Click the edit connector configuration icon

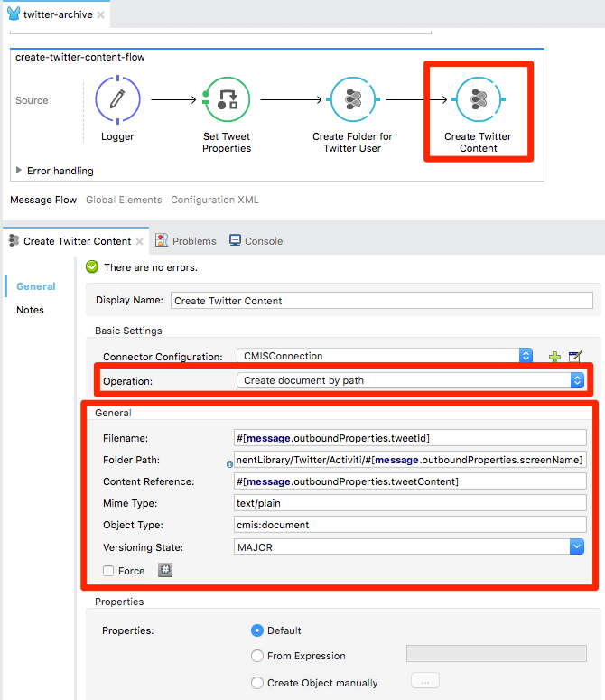(575, 357)
